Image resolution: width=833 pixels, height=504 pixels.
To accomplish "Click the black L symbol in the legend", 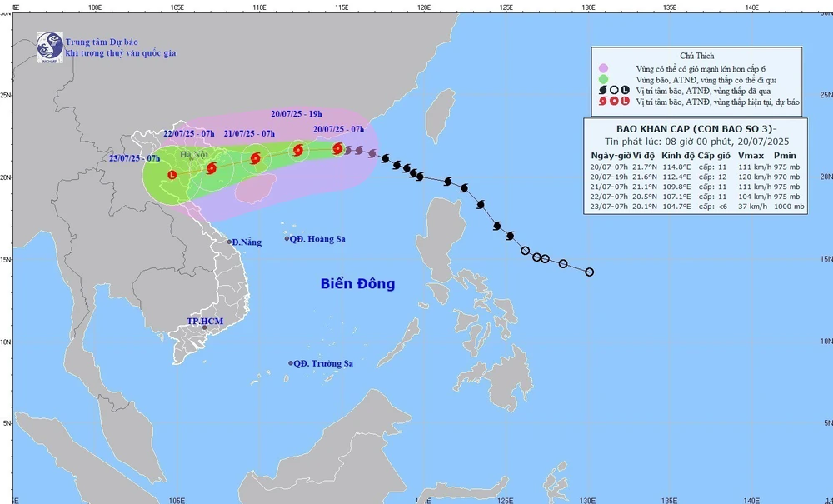I will tap(626, 91).
